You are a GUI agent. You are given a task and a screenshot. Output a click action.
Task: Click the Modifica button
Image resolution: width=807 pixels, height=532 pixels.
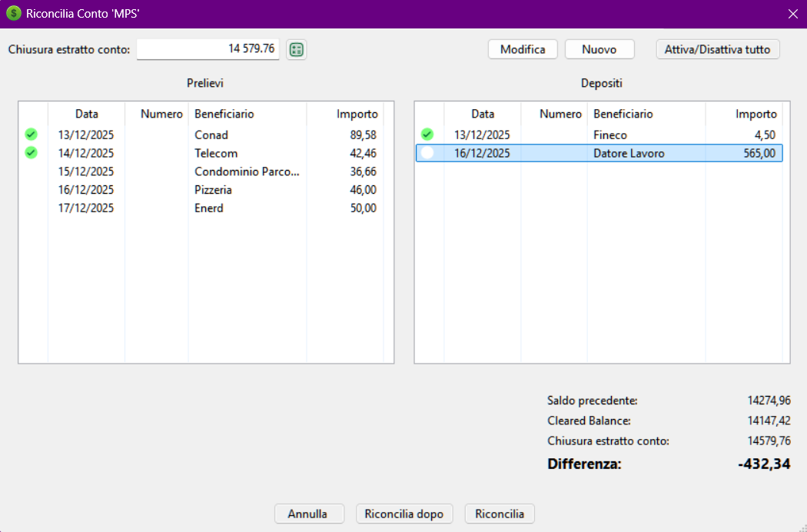coord(523,49)
